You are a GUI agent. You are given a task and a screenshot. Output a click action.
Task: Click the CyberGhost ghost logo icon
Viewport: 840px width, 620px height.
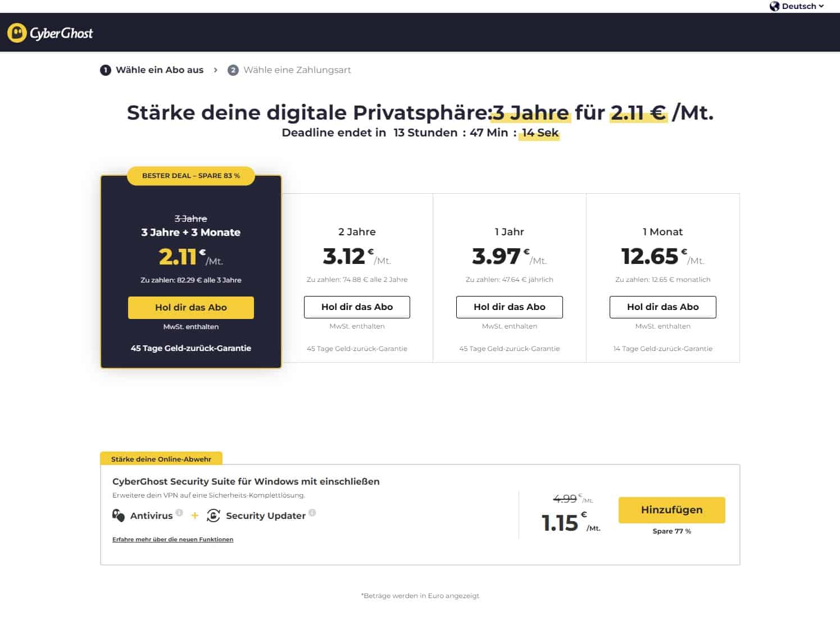click(17, 33)
